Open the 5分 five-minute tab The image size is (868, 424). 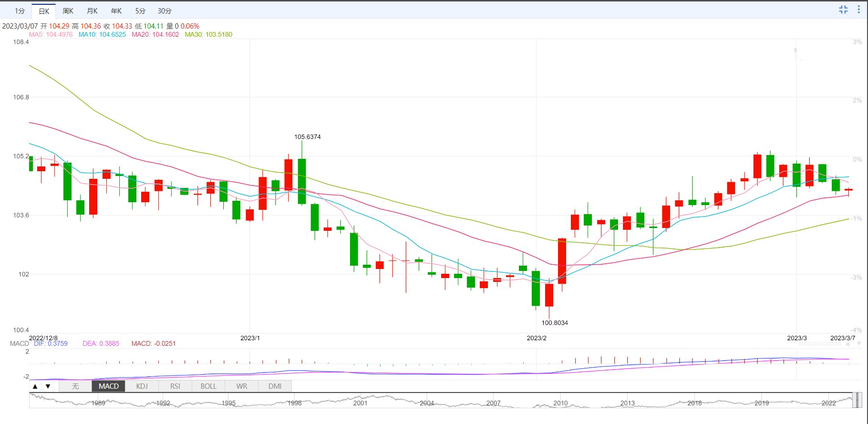click(x=140, y=11)
